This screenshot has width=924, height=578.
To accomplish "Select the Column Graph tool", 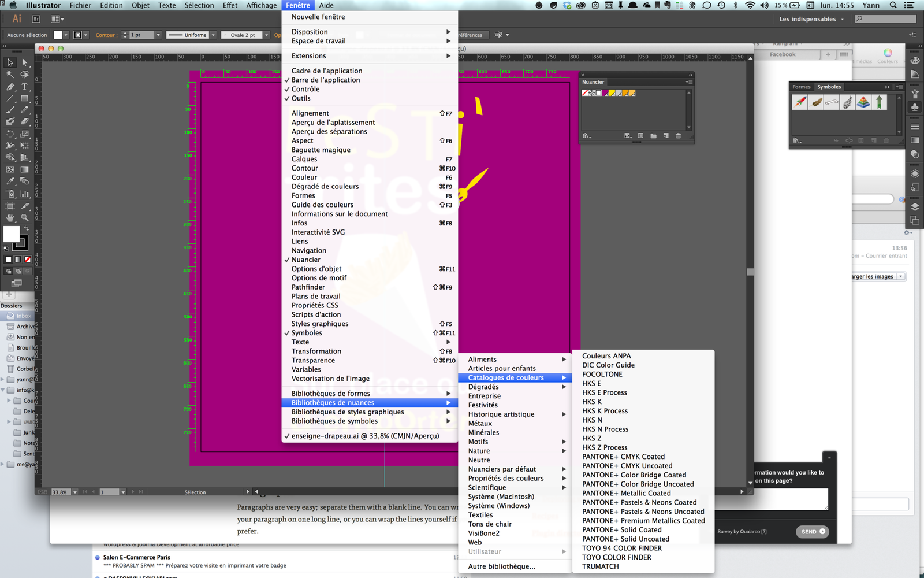I will [x=24, y=194].
